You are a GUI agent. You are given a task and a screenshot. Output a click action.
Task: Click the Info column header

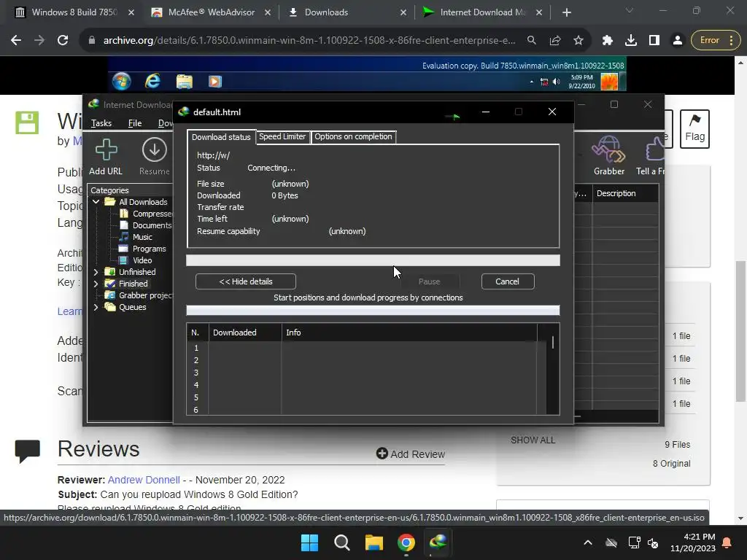click(409, 332)
